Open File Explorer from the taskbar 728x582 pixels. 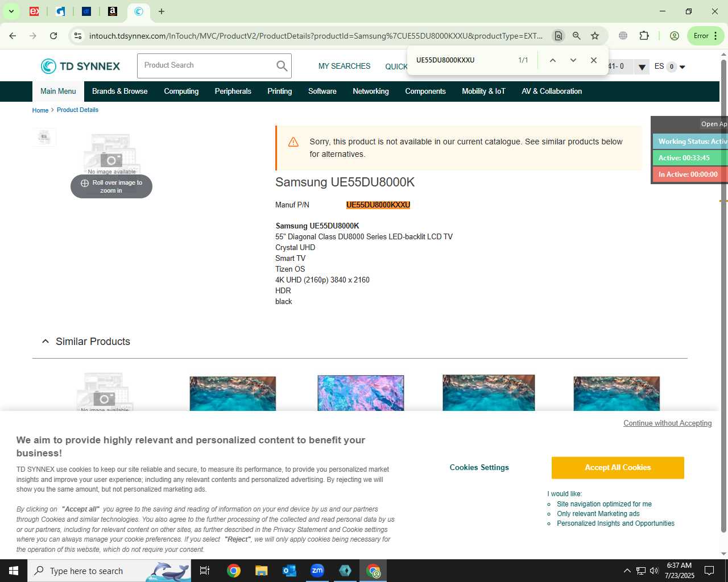(x=261, y=571)
